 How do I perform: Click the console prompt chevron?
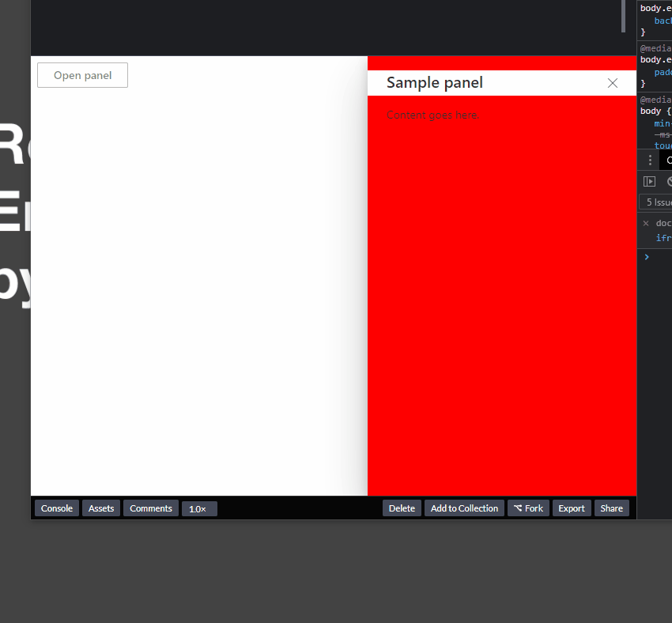click(x=647, y=257)
